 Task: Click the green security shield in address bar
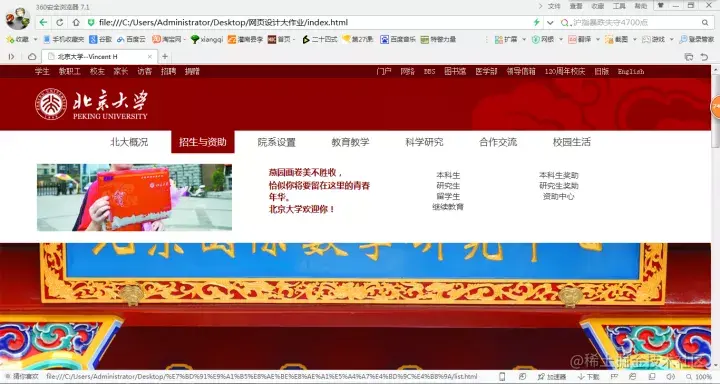[91, 22]
